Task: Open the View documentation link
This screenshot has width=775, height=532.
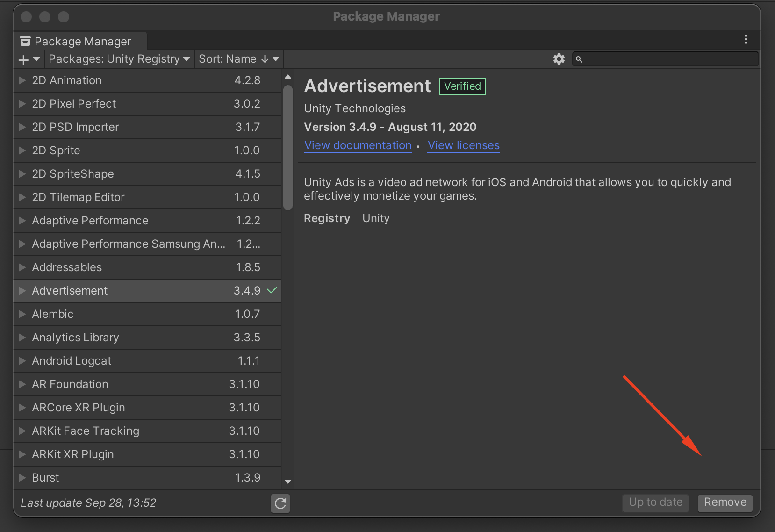Action: coord(358,145)
